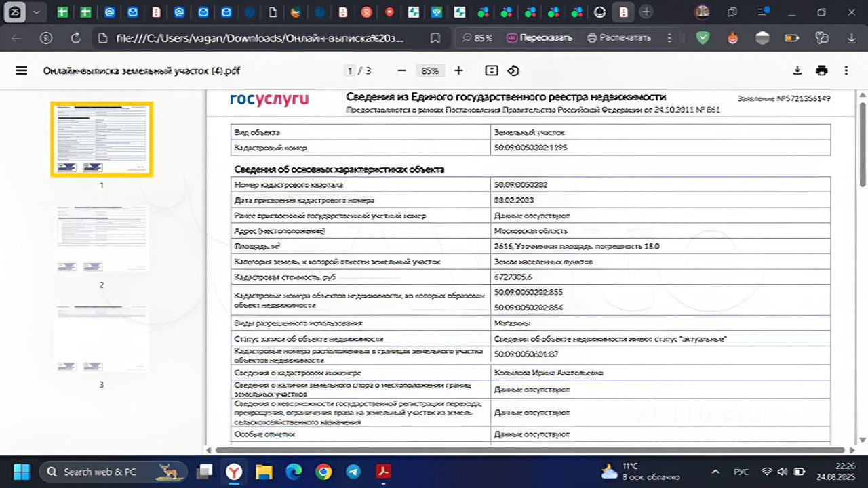Open the user profile avatar
868x488 pixels.
point(703,12)
